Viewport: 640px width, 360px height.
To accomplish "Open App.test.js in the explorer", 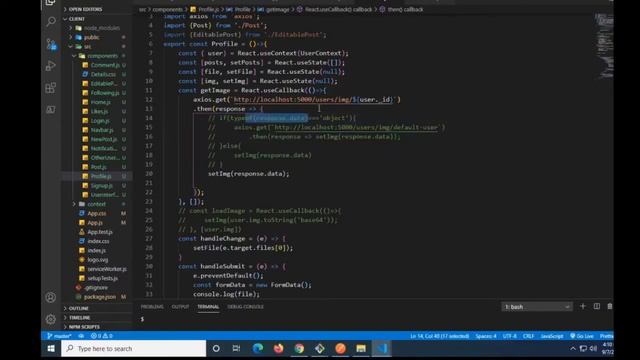I will click(100, 232).
